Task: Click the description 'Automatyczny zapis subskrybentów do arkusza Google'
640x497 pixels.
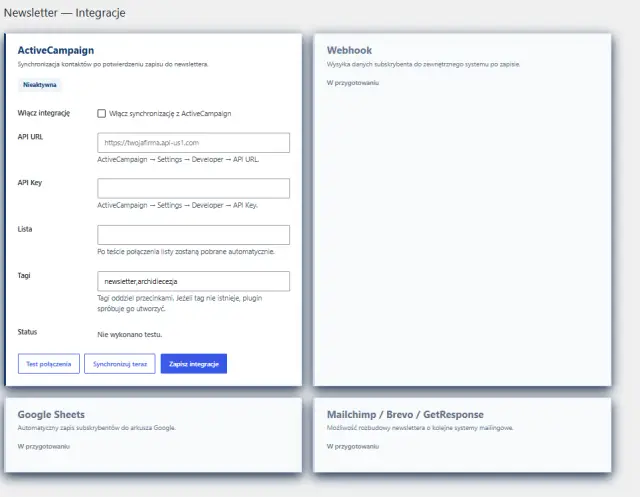Action: [96, 428]
